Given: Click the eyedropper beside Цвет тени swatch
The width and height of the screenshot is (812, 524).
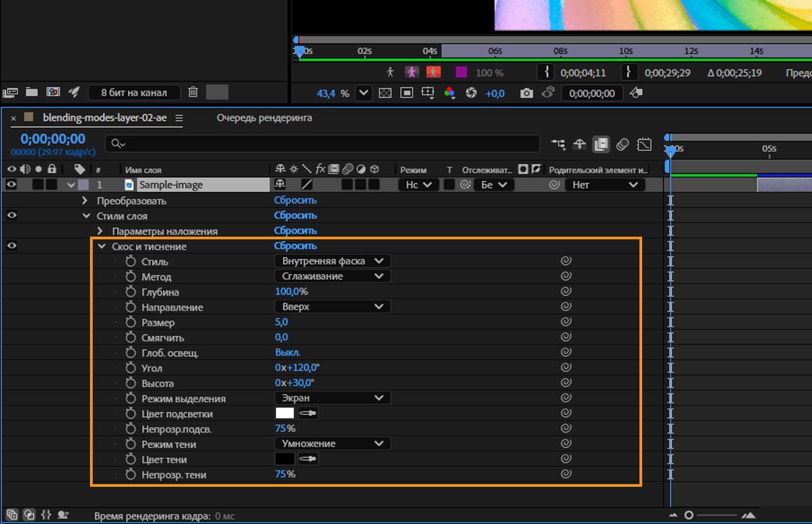Looking at the screenshot, I should pyautogui.click(x=308, y=459).
